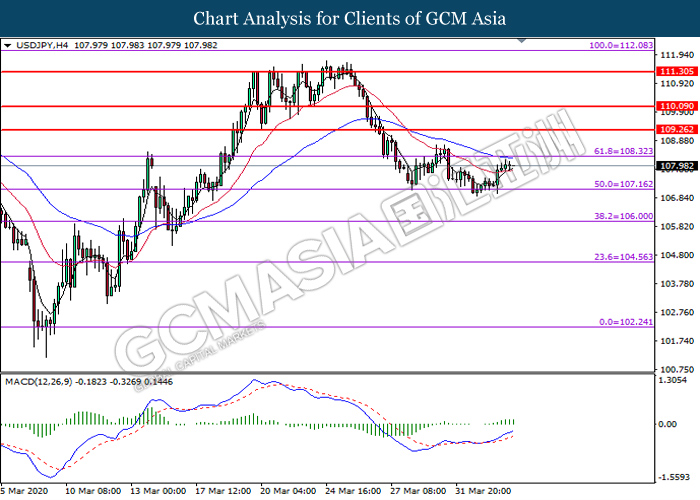700x500 pixels.
Task: Click the 17 Mar 12:00 time label
Action: pos(223,491)
